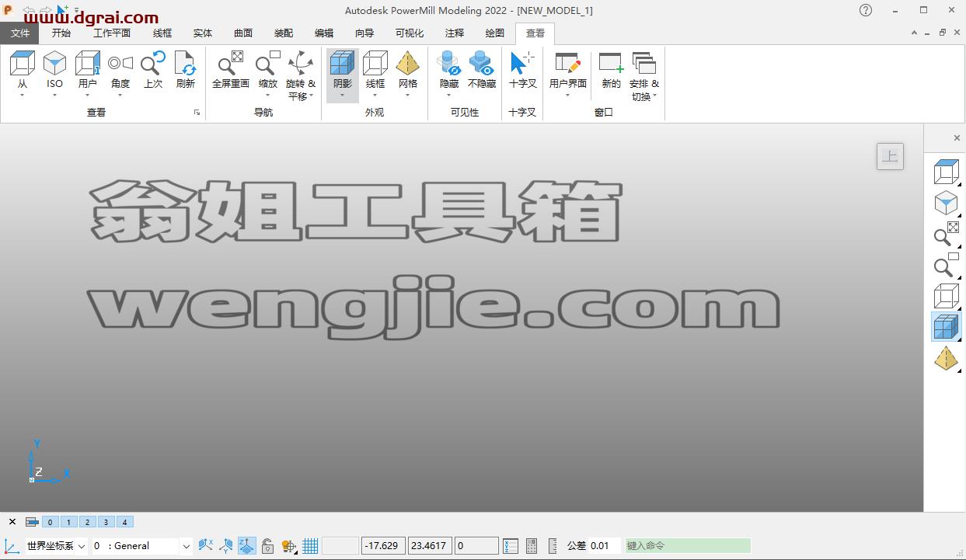
Task: Open Help with the question mark icon
Action: point(866,10)
